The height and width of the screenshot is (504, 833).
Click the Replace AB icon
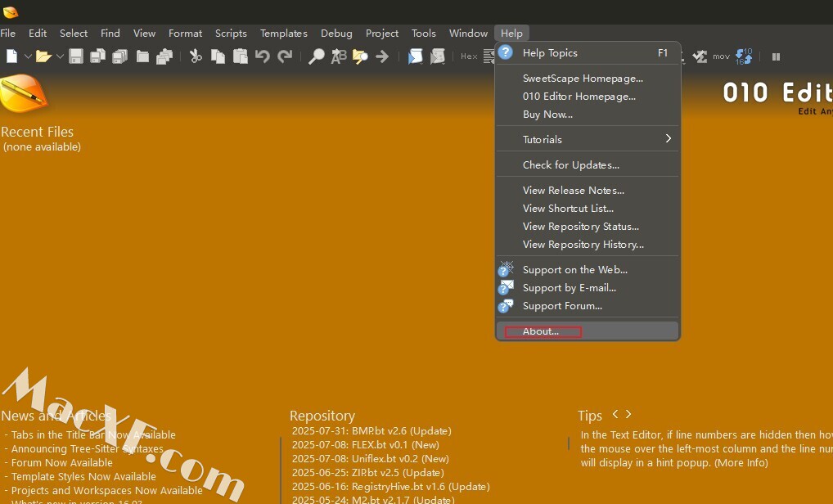(339, 56)
